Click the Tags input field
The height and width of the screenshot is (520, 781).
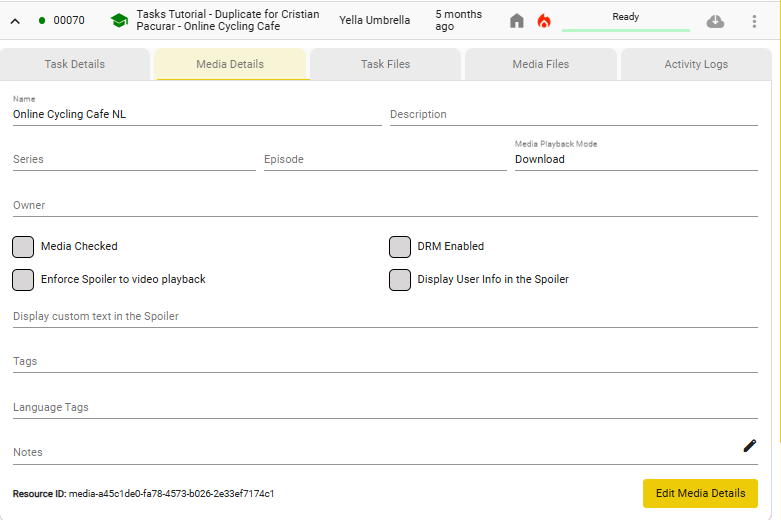pos(386,361)
